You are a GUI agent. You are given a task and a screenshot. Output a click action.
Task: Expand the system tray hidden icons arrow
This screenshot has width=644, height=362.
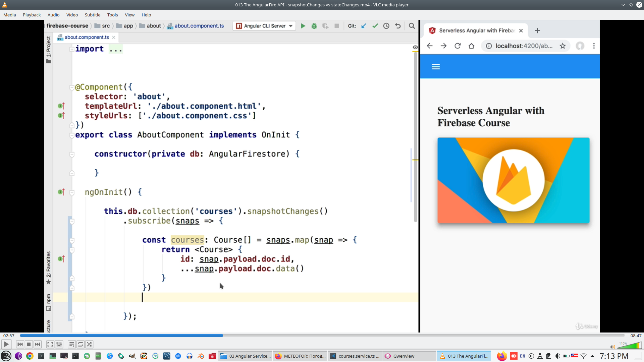tap(592, 356)
